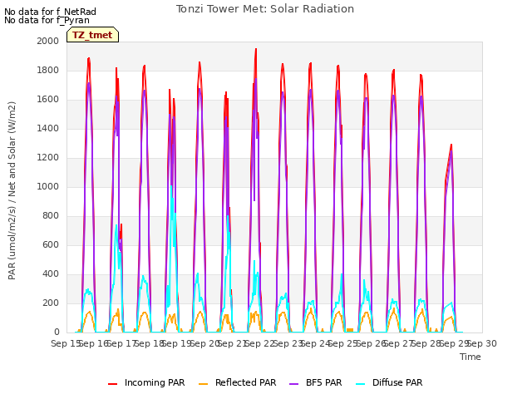Click the 400 y-axis tick label
Viewport: 532px width, 399px height.
click(x=51, y=273)
